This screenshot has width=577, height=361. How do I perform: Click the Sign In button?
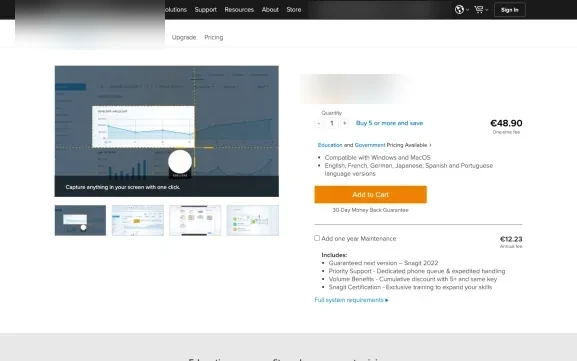[510, 10]
